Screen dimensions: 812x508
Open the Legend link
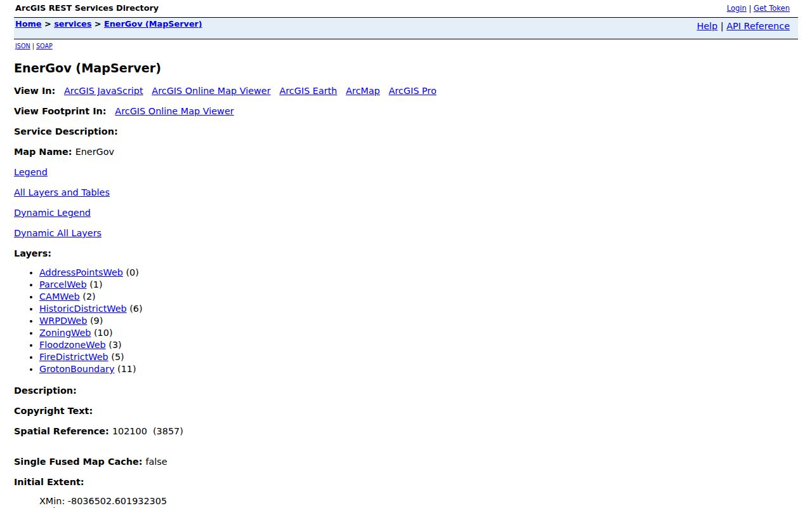(30, 172)
